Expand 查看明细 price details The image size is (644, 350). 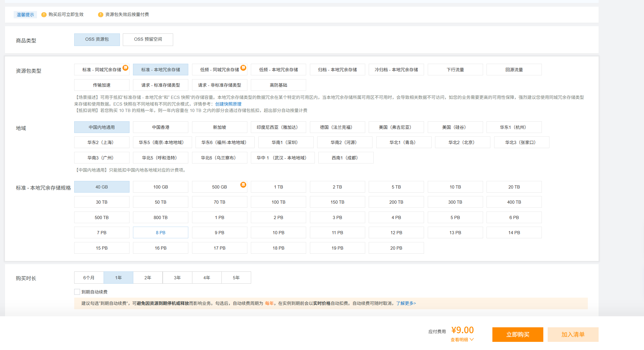[x=462, y=340]
